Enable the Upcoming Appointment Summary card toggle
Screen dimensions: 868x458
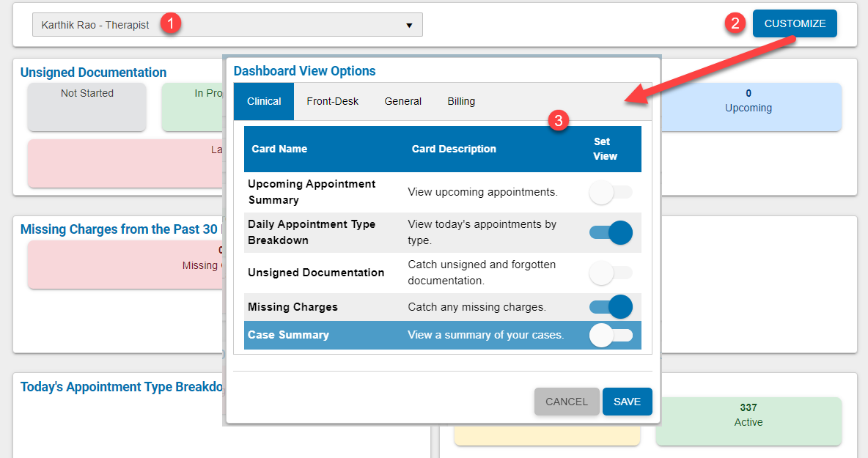[x=611, y=191]
